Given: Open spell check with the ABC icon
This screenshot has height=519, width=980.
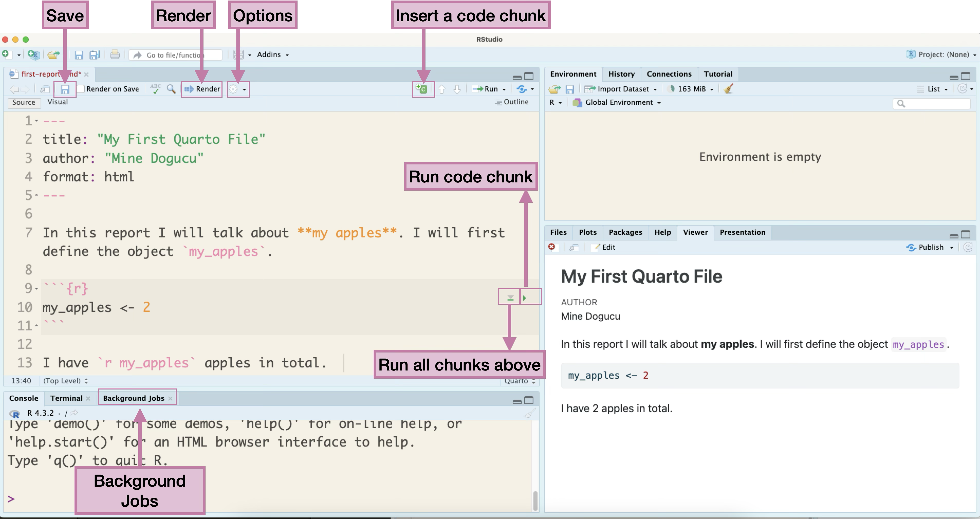Looking at the screenshot, I should click(155, 89).
